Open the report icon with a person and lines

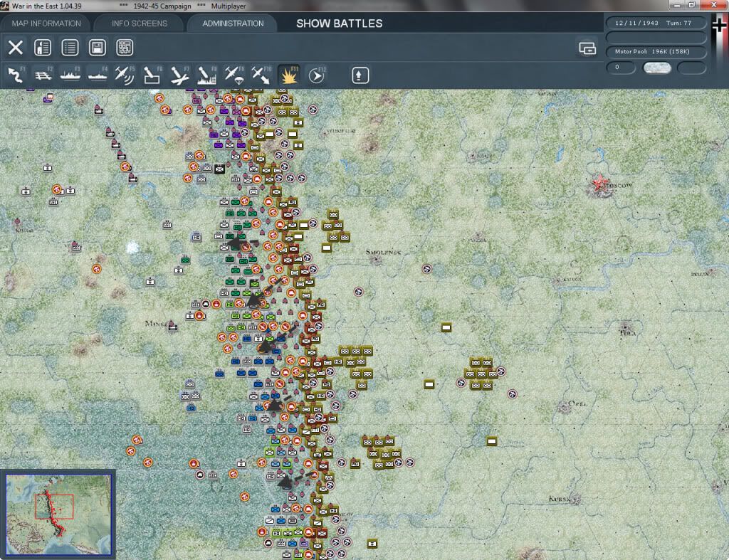tap(43, 48)
